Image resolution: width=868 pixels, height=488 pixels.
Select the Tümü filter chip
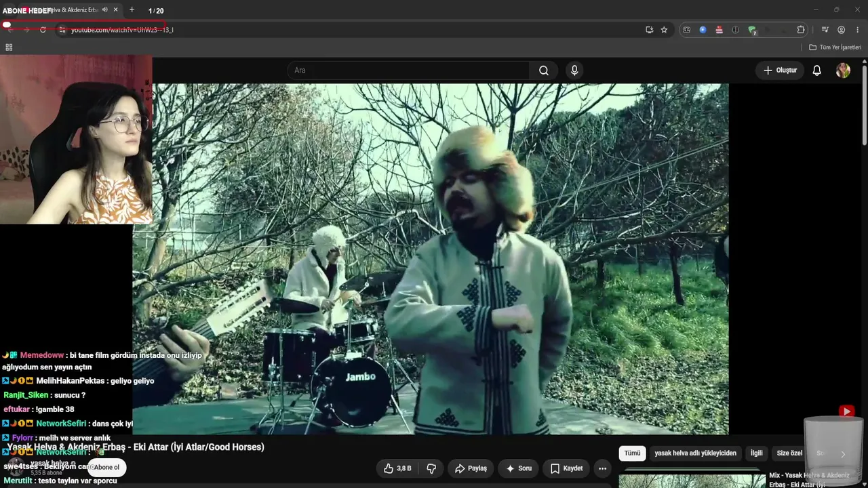[632, 453]
